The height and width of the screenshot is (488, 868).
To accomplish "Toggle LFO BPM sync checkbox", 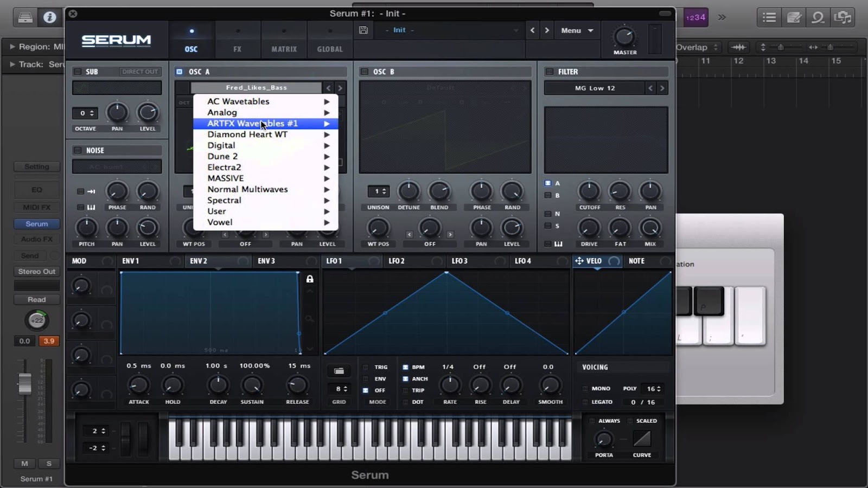I will 405,367.
